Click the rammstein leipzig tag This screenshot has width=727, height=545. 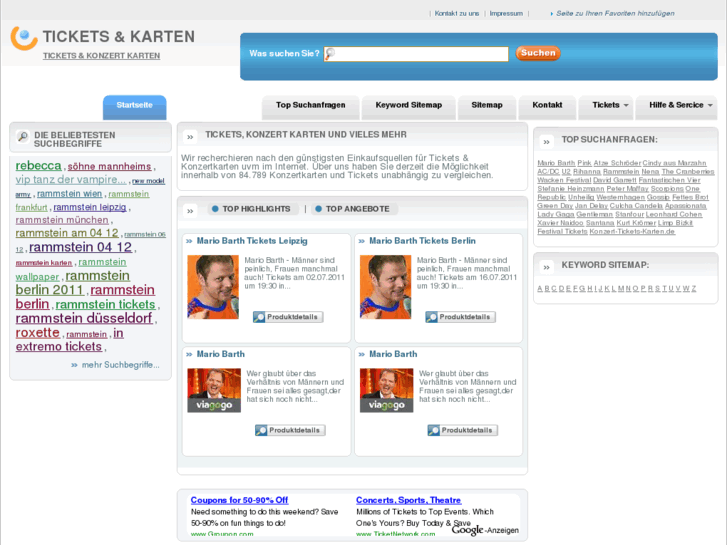pyautogui.click(x=89, y=207)
